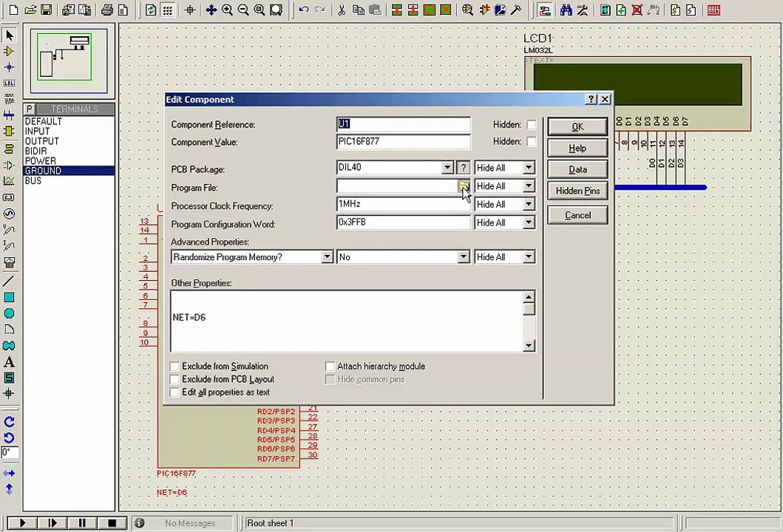Select the 2D circle drawing tool
This screenshot has height=532, width=783.
pos(9,313)
